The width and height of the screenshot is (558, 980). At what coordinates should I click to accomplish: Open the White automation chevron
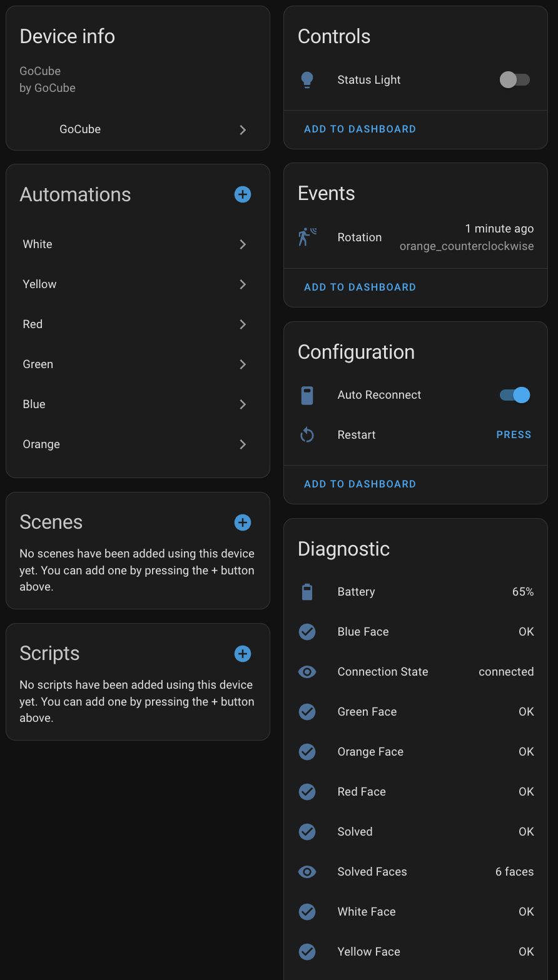243,244
